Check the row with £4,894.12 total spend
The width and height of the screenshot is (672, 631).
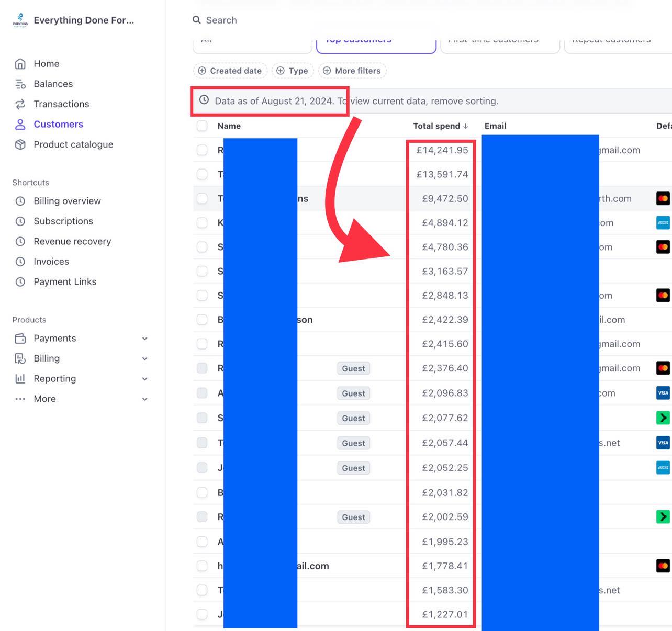coord(202,223)
